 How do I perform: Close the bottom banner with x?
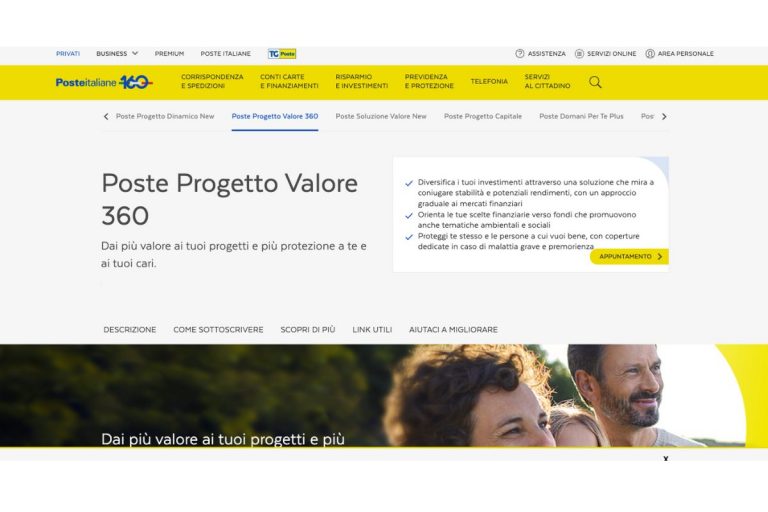tap(666, 459)
